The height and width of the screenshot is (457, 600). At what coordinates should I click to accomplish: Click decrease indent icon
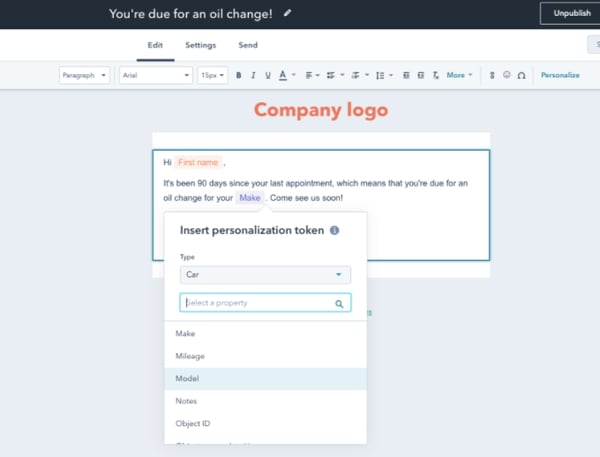(406, 75)
